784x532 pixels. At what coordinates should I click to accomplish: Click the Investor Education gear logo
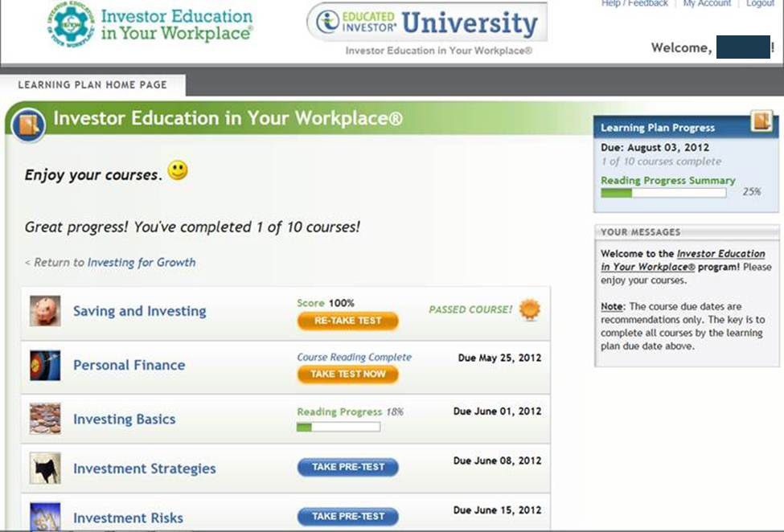click(73, 26)
